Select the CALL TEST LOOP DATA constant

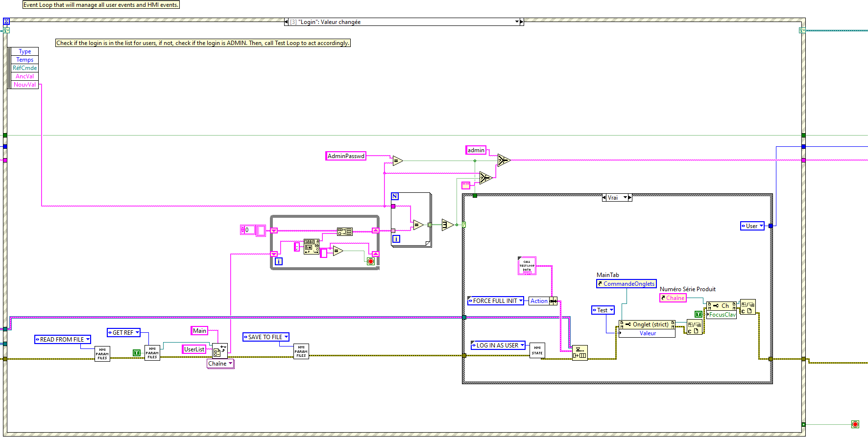[527, 266]
